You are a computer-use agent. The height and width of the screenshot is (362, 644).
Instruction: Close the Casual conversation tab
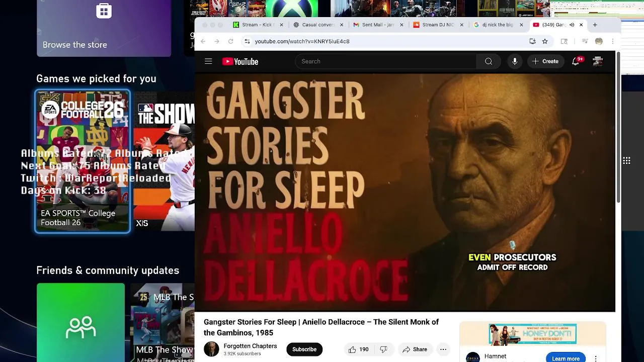(x=342, y=25)
